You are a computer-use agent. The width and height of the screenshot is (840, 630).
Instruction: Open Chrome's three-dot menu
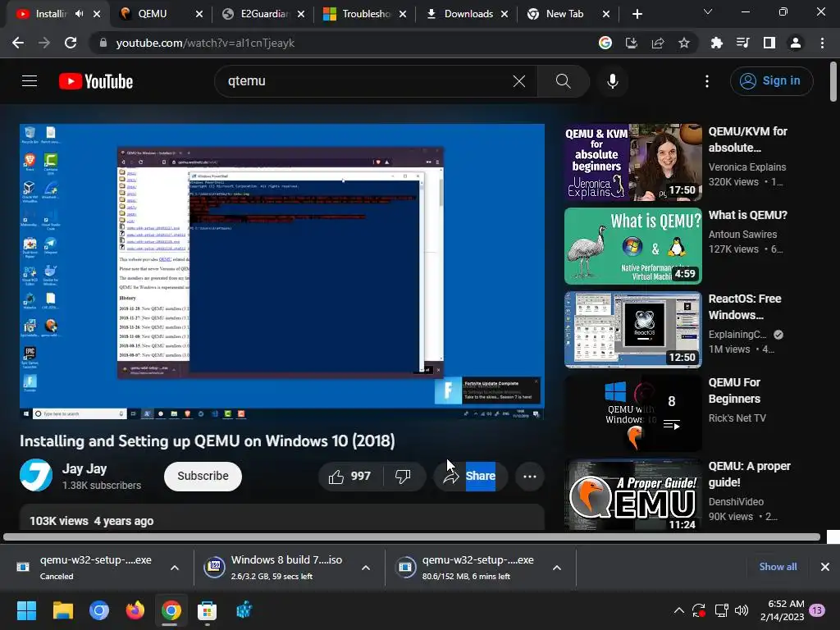coord(822,43)
